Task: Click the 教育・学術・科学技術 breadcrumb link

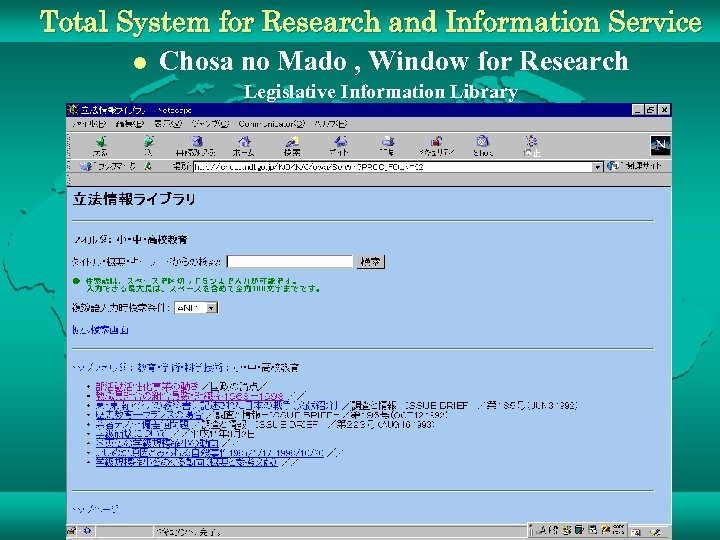Action: 180,367
